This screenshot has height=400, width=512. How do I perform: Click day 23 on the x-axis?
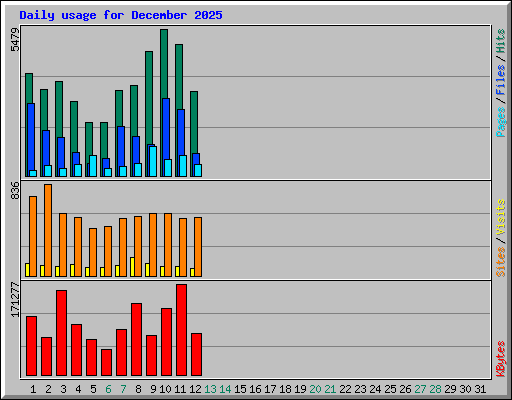(x=360, y=389)
